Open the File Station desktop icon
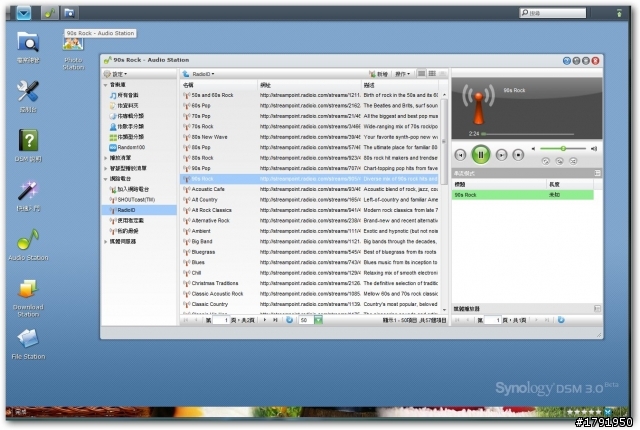 tap(28, 344)
